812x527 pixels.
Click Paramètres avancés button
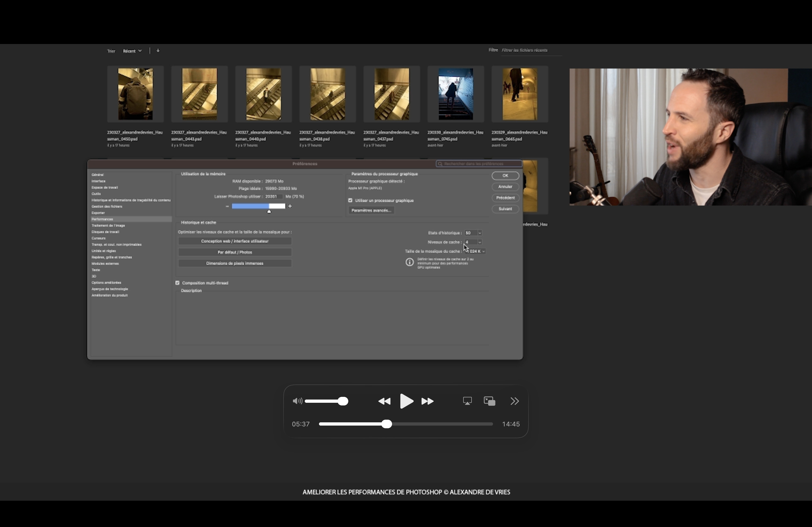[371, 210]
